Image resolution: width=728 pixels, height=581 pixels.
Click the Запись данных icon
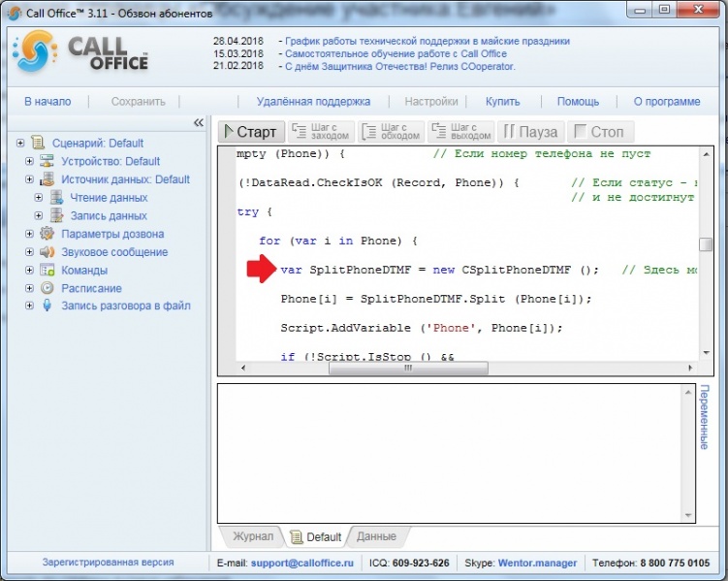click(56, 215)
